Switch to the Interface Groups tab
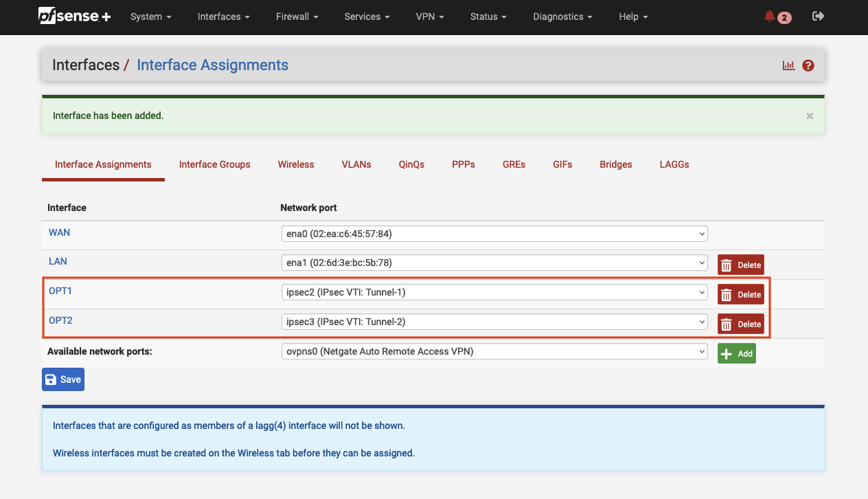This screenshot has height=499, width=868. tap(214, 164)
